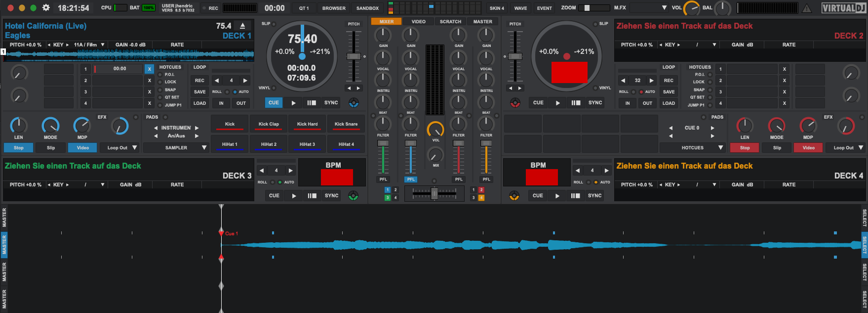Switch to the SCRATCH tab
868x313 pixels.
[x=451, y=21]
